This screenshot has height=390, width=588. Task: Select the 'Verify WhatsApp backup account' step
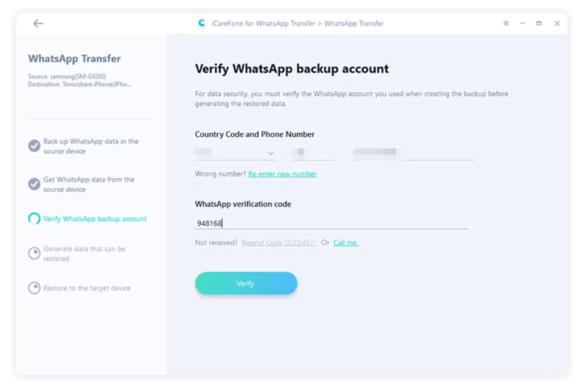[95, 219]
